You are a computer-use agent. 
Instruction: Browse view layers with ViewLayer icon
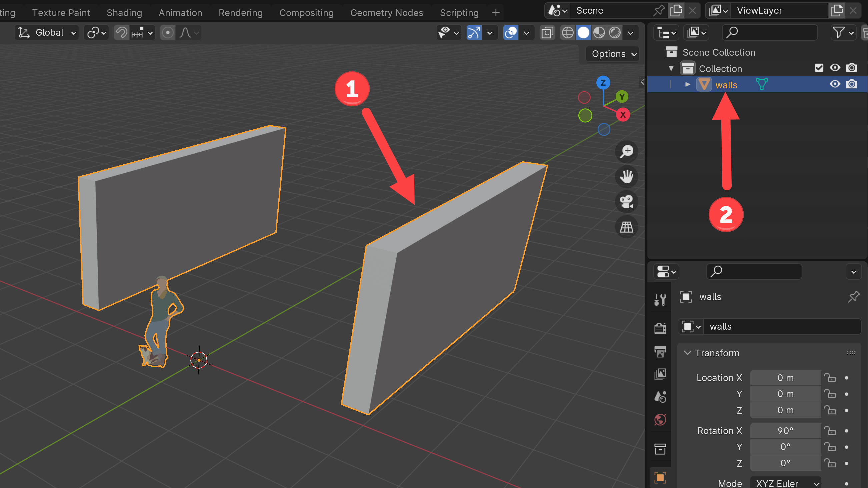tap(718, 10)
